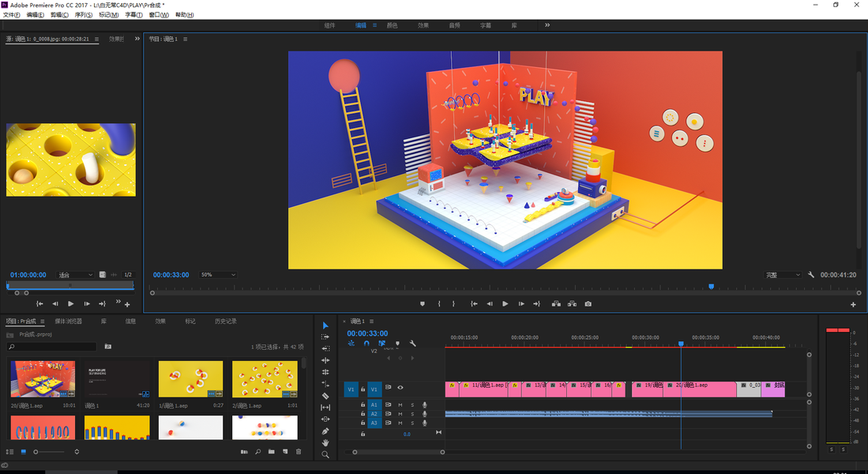Select the Selection arrow tool
The image size is (868, 474).
click(325, 325)
